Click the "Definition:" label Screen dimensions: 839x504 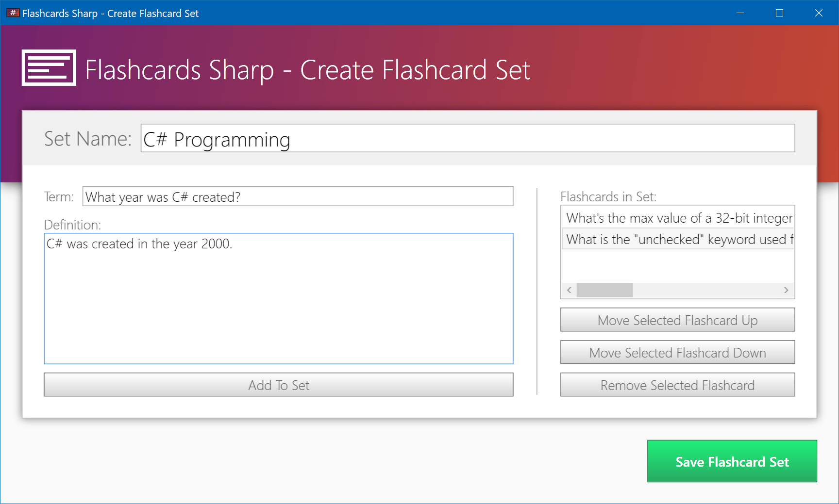click(72, 225)
